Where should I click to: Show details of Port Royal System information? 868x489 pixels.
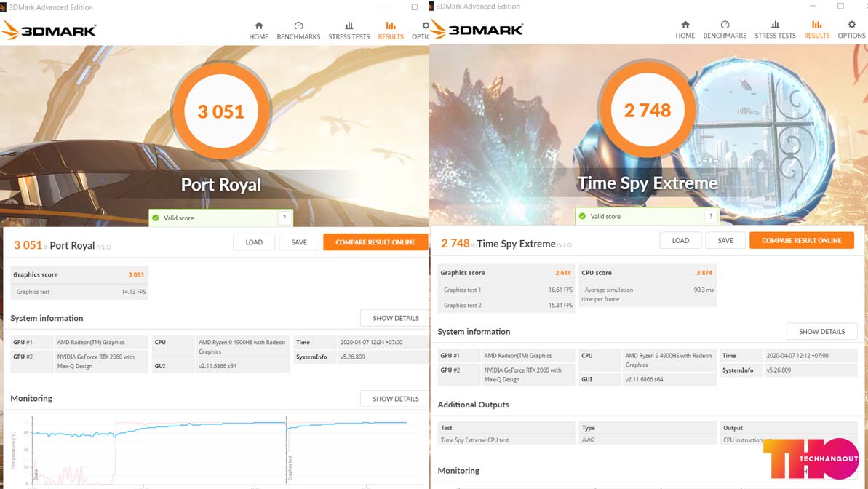coord(396,319)
